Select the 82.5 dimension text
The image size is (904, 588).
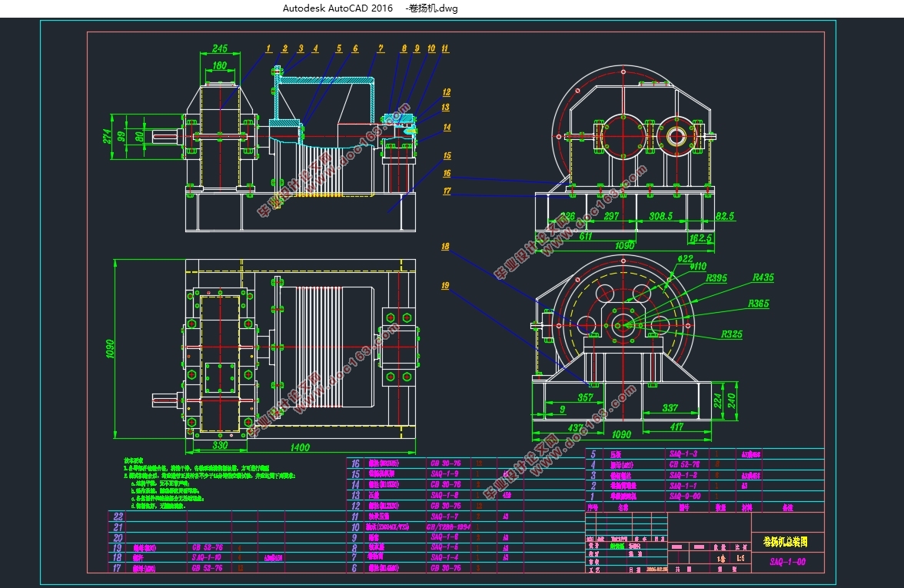[725, 215]
